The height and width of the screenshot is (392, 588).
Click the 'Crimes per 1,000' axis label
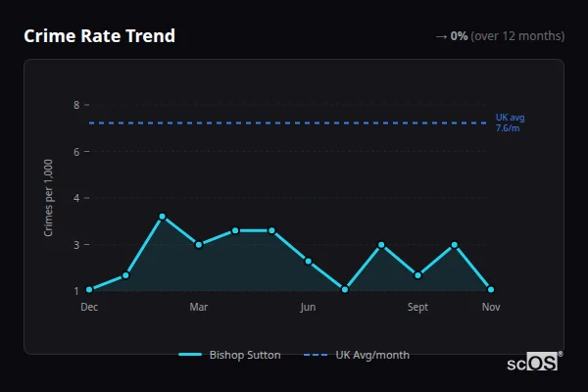tap(48, 198)
